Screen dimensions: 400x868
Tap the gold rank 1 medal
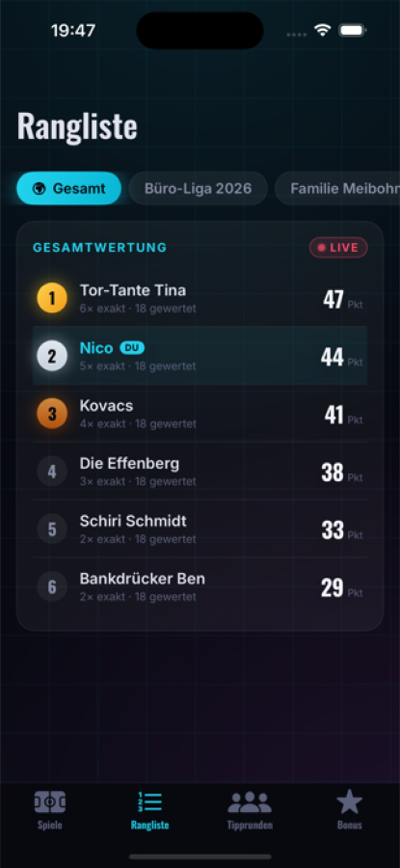(52, 298)
